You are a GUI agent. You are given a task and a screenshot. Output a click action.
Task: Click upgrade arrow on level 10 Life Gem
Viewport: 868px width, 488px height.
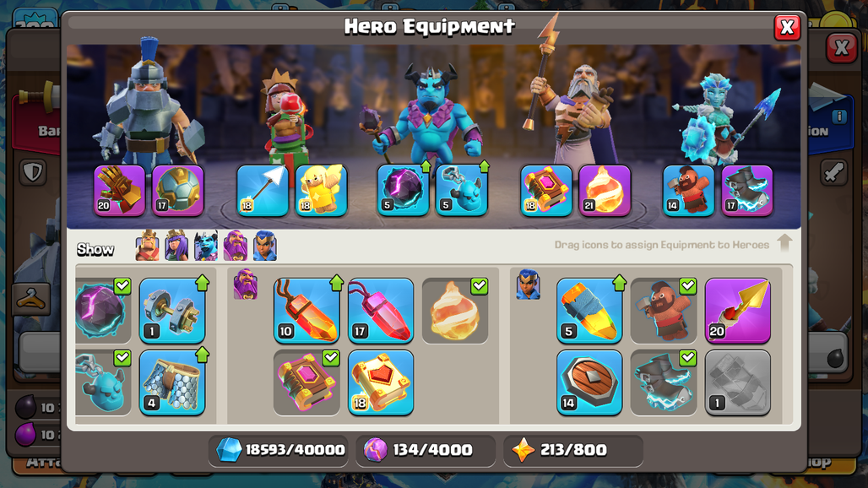coord(336,283)
